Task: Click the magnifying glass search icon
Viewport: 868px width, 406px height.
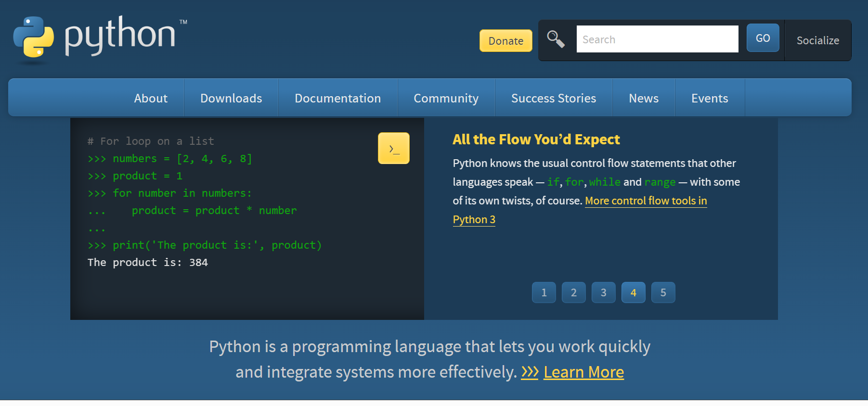Action: point(556,39)
